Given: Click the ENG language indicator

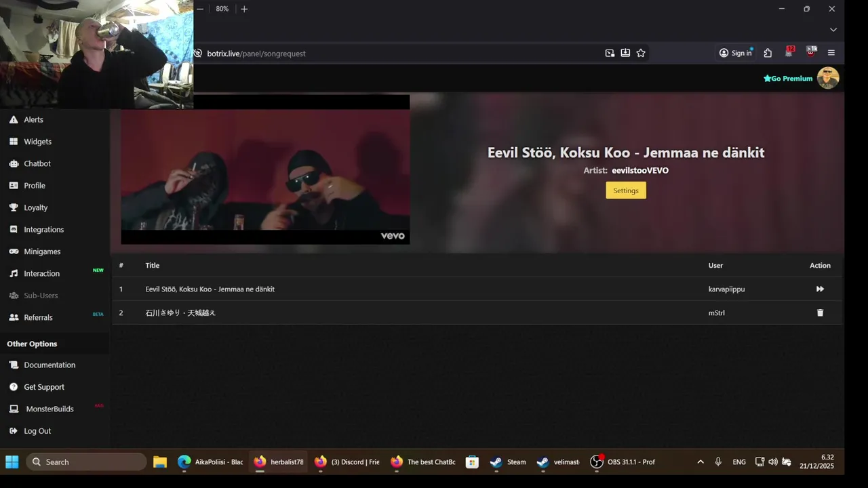Looking at the screenshot, I should [x=739, y=462].
